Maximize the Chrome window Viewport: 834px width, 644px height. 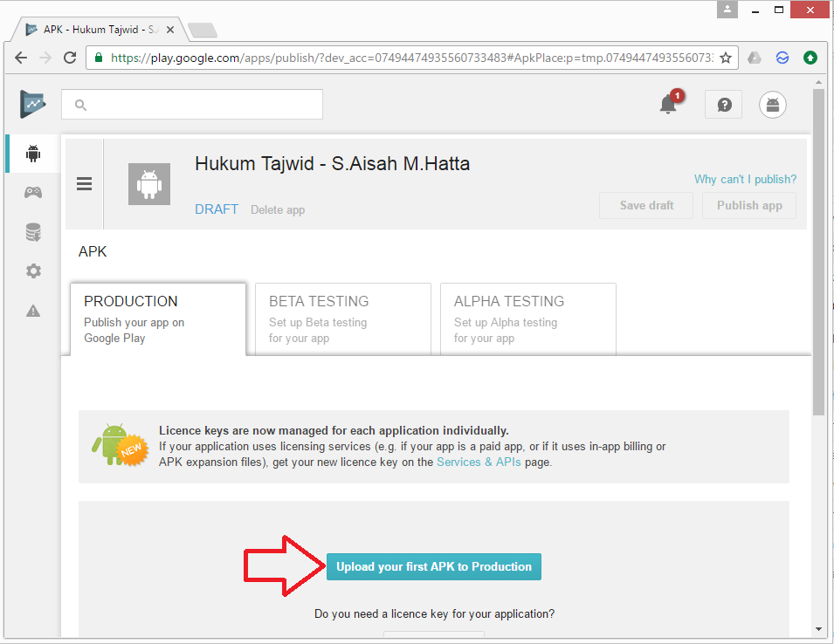779,10
